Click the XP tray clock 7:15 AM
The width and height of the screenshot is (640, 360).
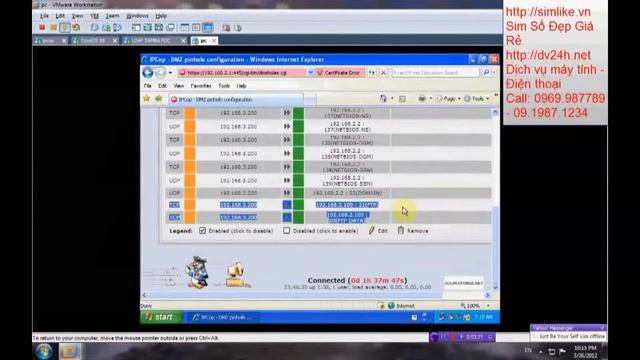click(483, 317)
